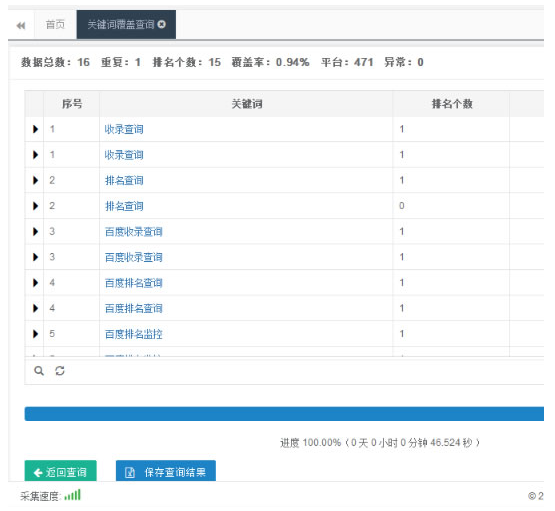Click the 保存查询结果 button
This screenshot has height=511, width=555.
166,471
